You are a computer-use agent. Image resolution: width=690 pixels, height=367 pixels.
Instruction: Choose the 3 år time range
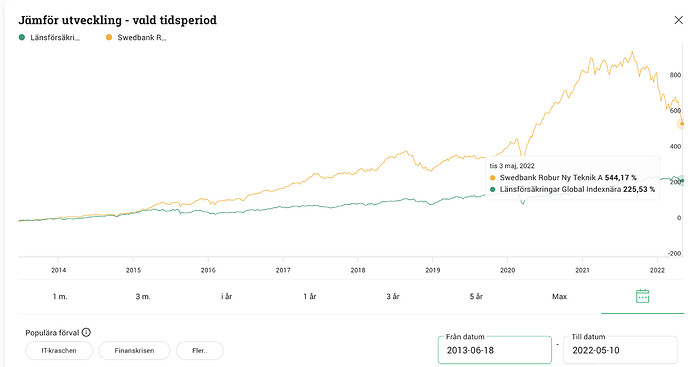[x=393, y=297]
